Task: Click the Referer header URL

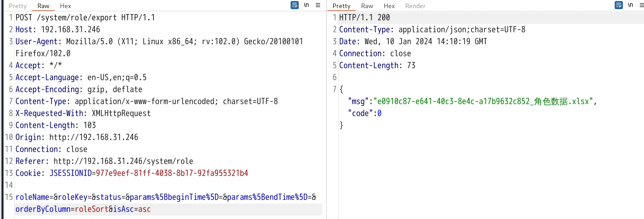Action: [123, 161]
